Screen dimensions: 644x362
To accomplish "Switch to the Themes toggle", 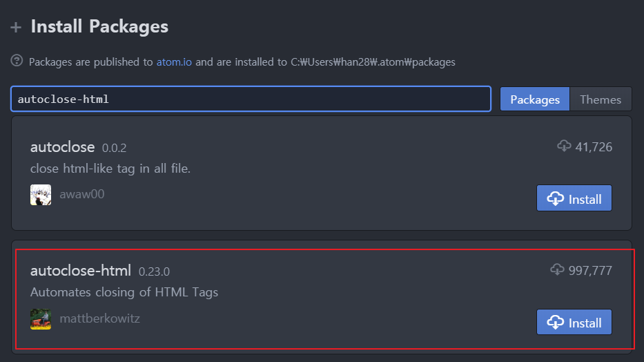I will [x=601, y=99].
